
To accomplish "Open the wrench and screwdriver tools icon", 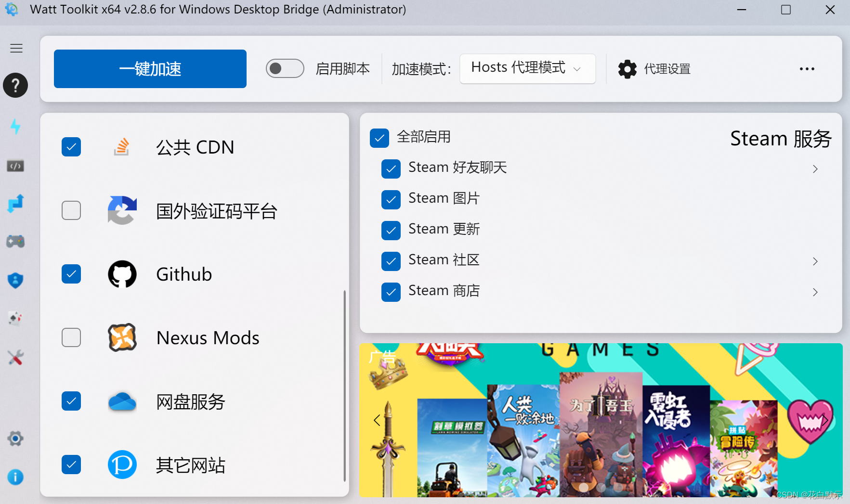I will 15,357.
